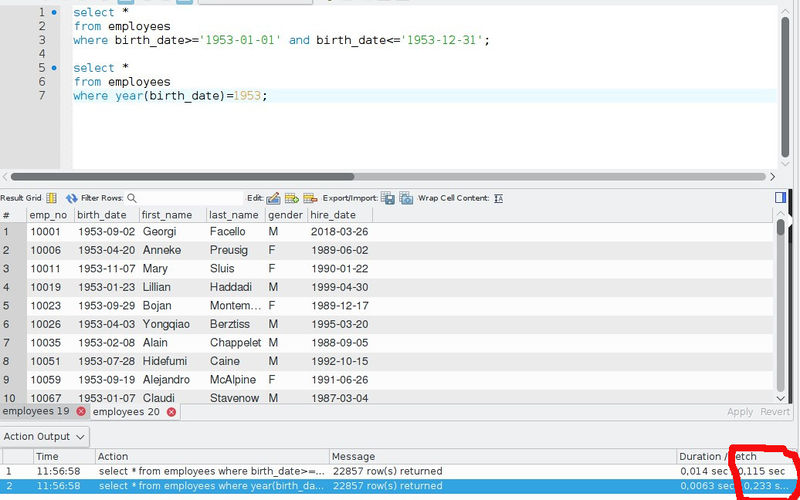Toggle the side panel icon at far right
This screenshot has height=500, width=800.
pyautogui.click(x=780, y=197)
